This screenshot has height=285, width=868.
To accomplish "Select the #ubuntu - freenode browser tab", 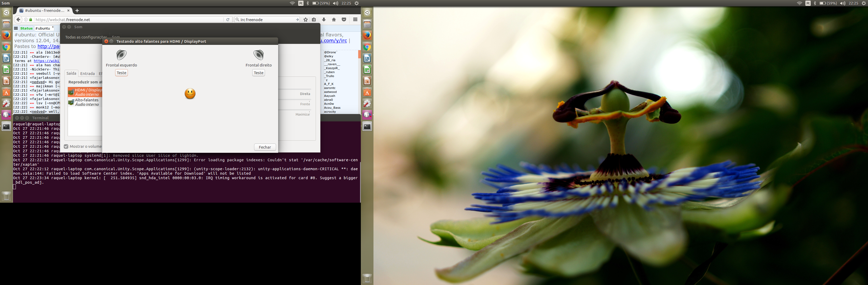I will (x=44, y=11).
